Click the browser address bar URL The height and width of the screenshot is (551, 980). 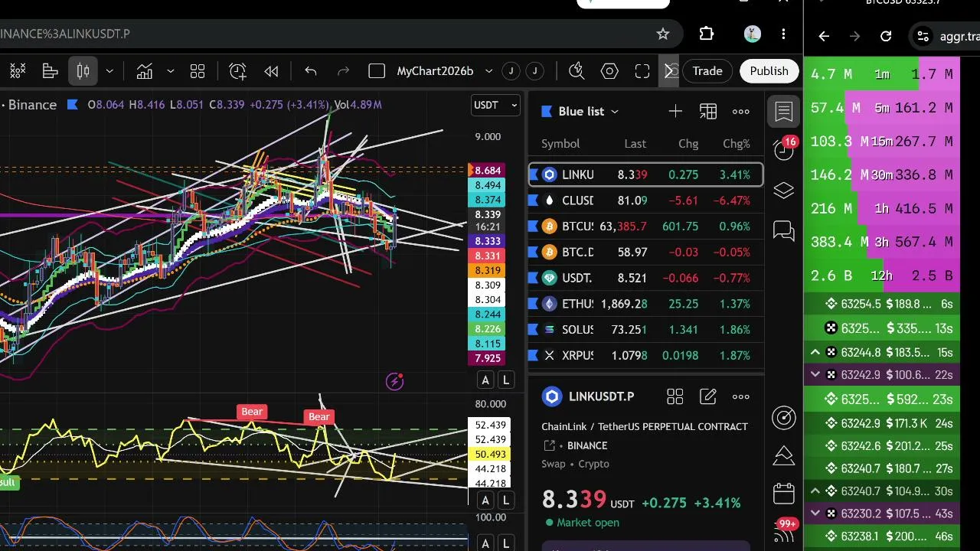pyautogui.click(x=65, y=34)
